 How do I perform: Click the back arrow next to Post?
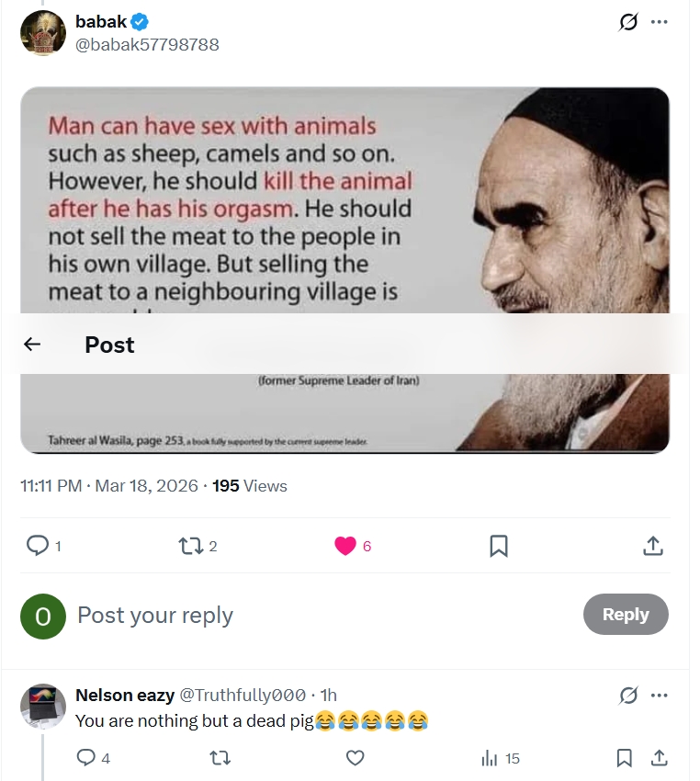(32, 345)
